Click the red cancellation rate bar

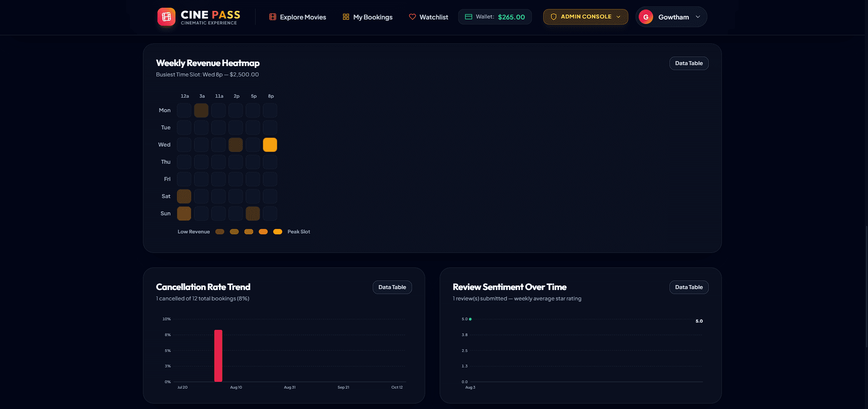218,356
